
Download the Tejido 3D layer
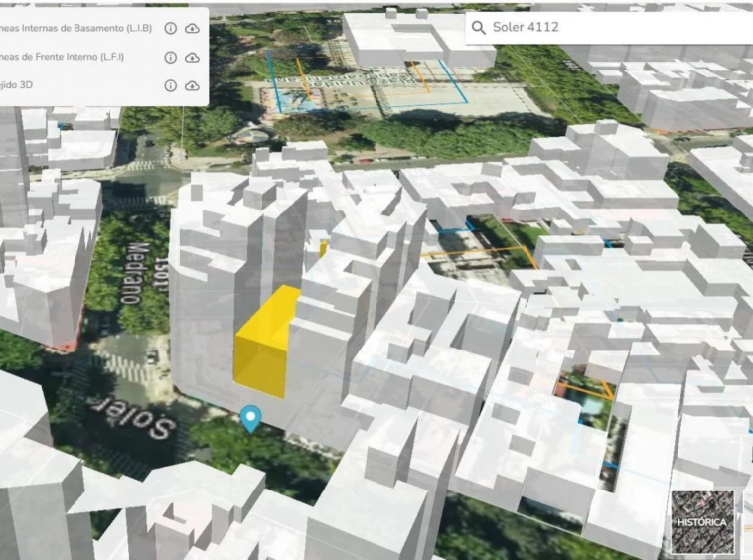pos(192,86)
